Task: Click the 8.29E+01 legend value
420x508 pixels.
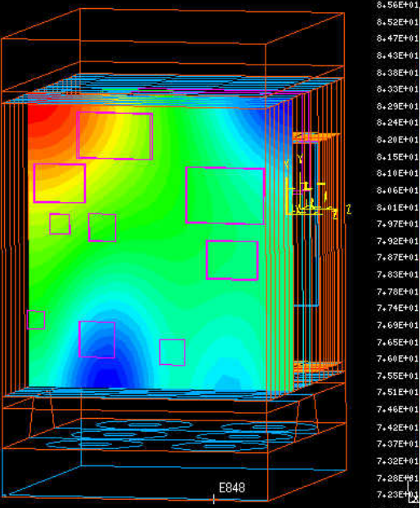Action: coord(398,106)
